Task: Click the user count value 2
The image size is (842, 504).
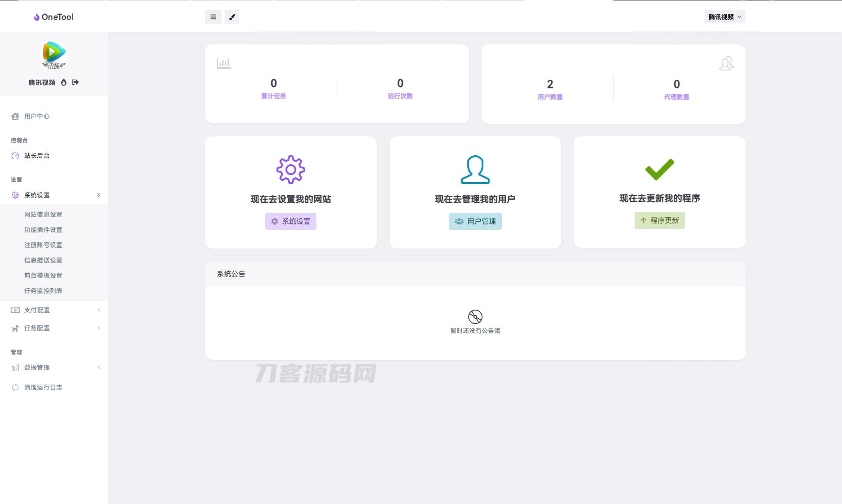Action: pyautogui.click(x=550, y=84)
